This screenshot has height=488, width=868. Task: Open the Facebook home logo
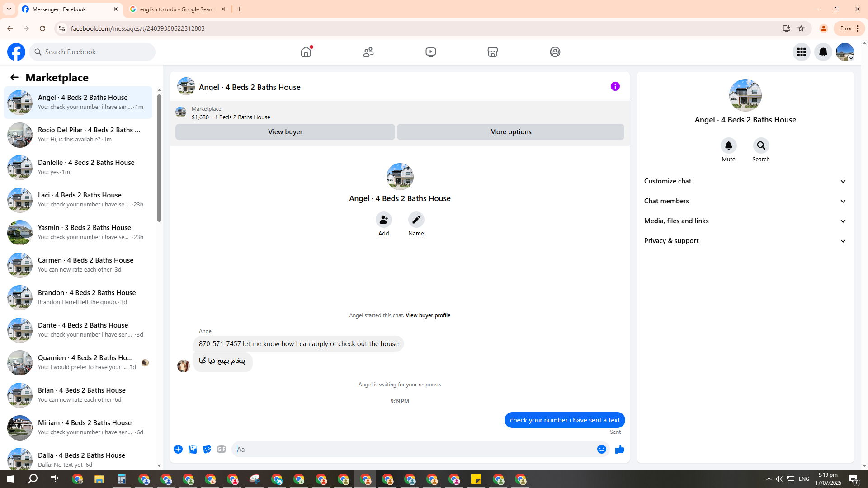[16, 52]
